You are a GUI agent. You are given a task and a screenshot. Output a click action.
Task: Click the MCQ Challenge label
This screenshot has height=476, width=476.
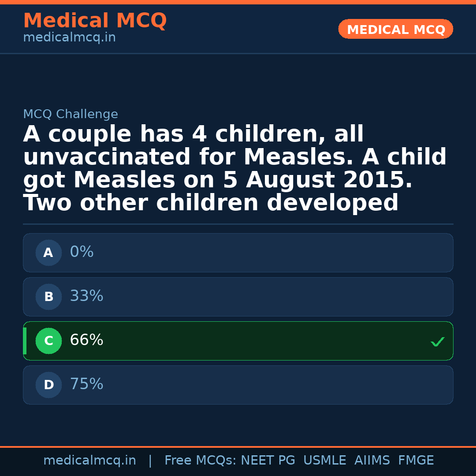(71, 115)
